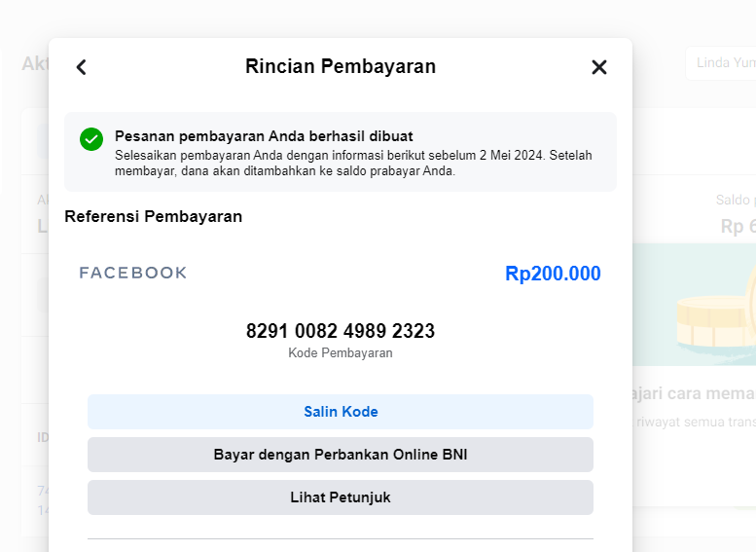The height and width of the screenshot is (552, 756).
Task: Click the Rincian Pembayaran title
Action: (341, 66)
